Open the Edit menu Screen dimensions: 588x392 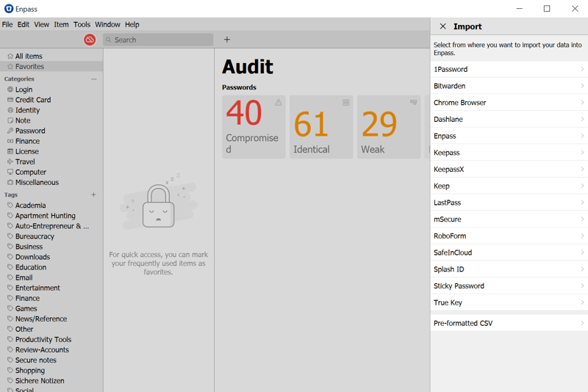click(24, 24)
